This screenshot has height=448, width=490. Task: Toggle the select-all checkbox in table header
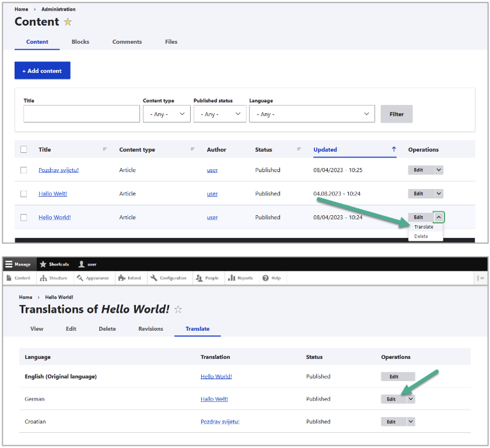(x=24, y=149)
